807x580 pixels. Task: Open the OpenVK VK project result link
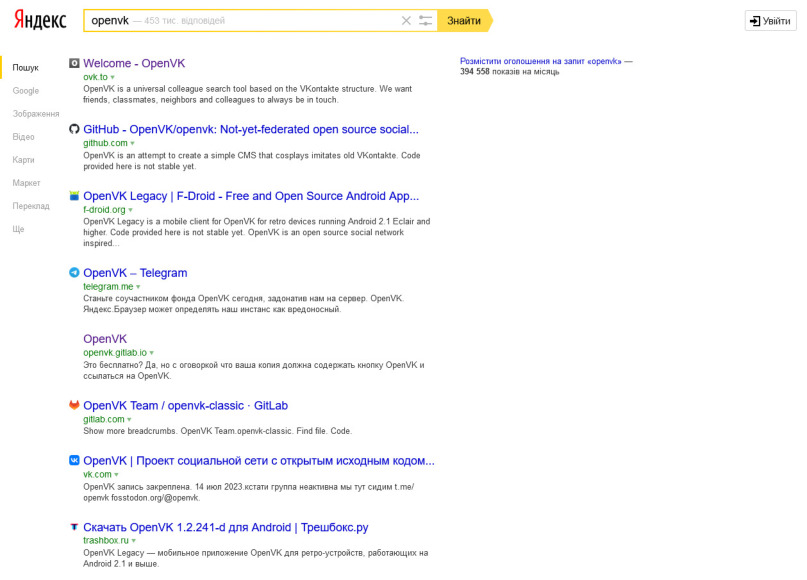(259, 461)
